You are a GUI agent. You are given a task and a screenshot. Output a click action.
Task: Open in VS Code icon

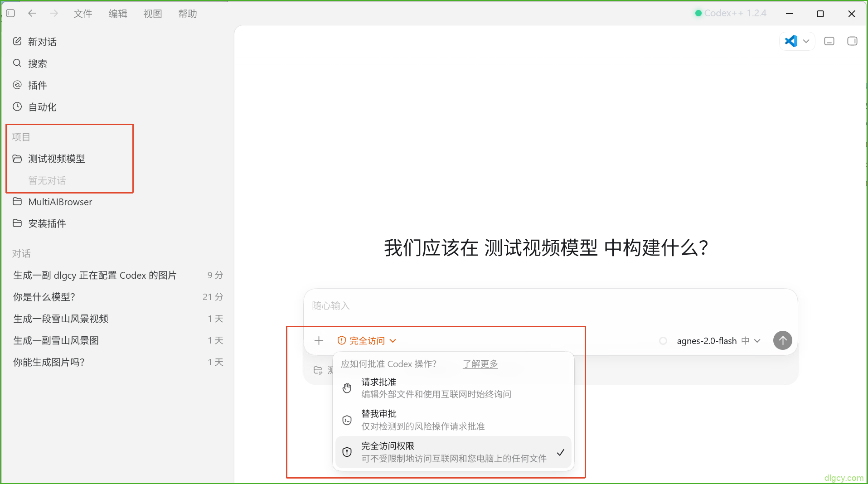(791, 41)
